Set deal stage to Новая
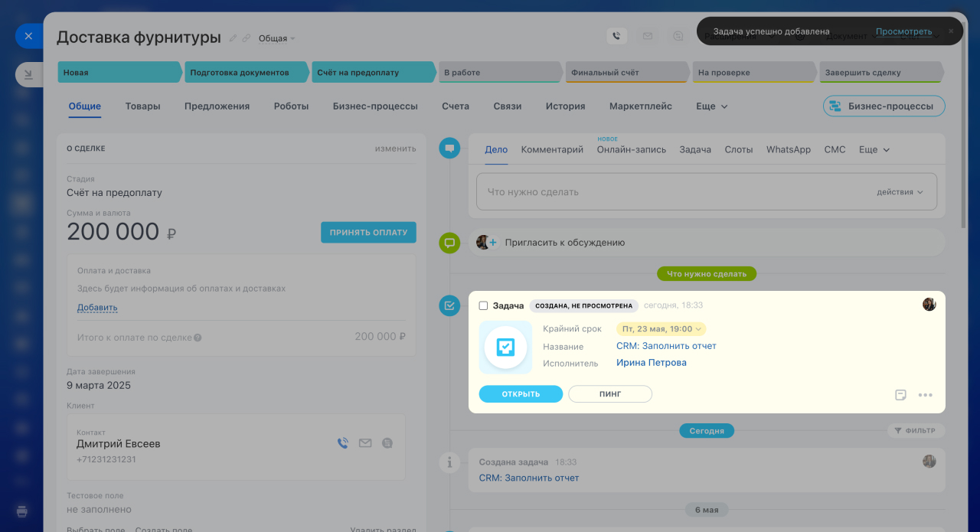The height and width of the screenshot is (532, 980). pos(120,72)
